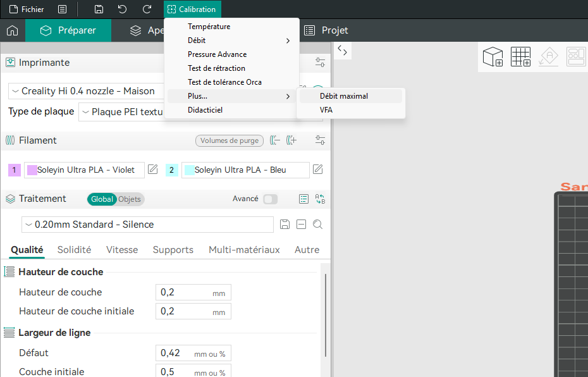This screenshot has width=588, height=377.
Task: Click the Volumes de purge button
Action: coord(230,140)
